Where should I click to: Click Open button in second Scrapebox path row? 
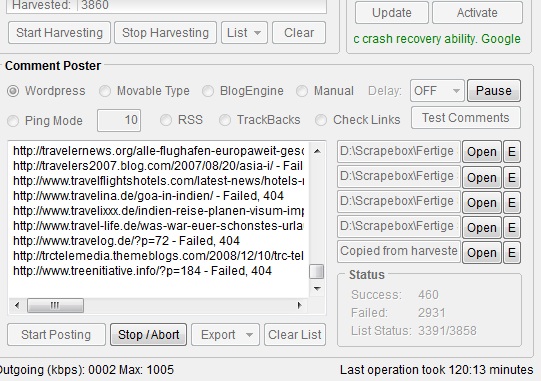click(482, 177)
